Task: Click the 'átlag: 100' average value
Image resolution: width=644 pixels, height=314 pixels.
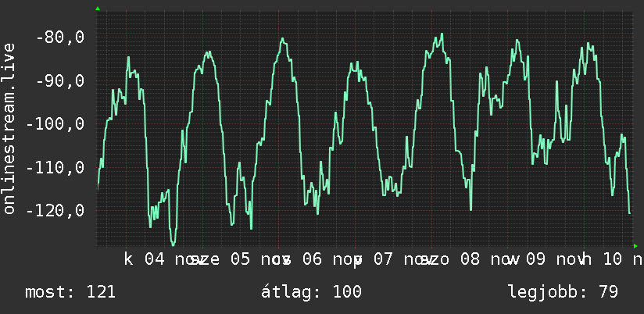Action: click(x=312, y=292)
